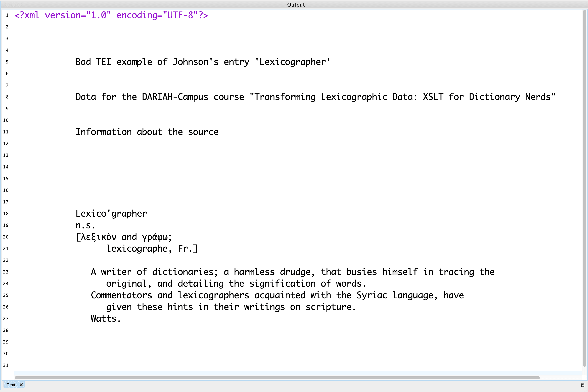This screenshot has width=588, height=392.
Task: Click the Greek etymology text on line 20
Action: [124, 237]
